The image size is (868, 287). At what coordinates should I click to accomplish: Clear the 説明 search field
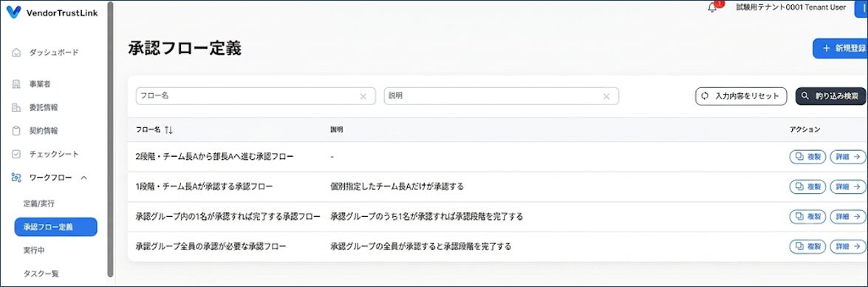(606, 96)
